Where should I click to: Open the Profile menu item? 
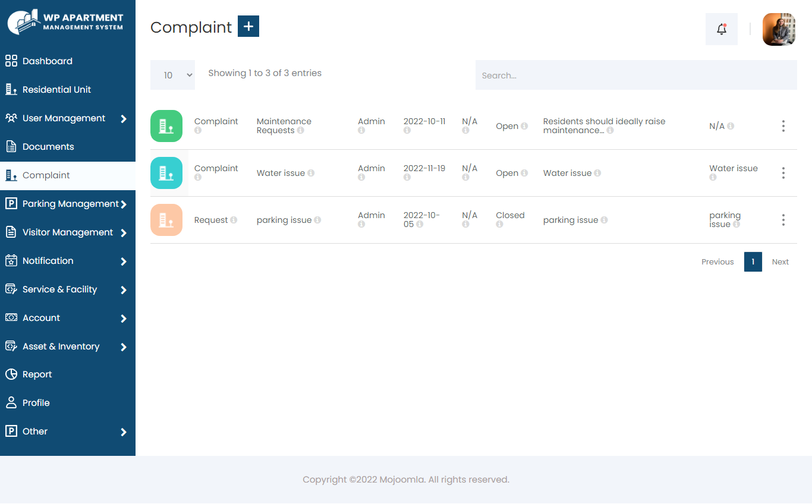coord(68,402)
